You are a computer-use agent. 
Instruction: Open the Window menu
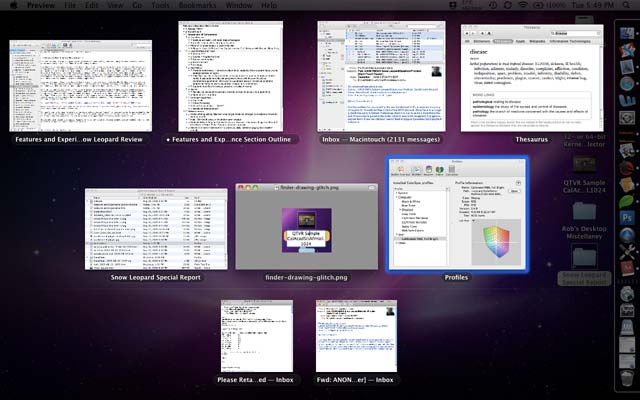click(x=239, y=5)
